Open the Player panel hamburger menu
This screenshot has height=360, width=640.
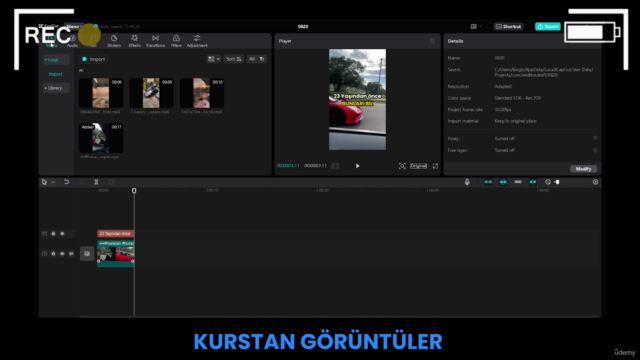[432, 41]
